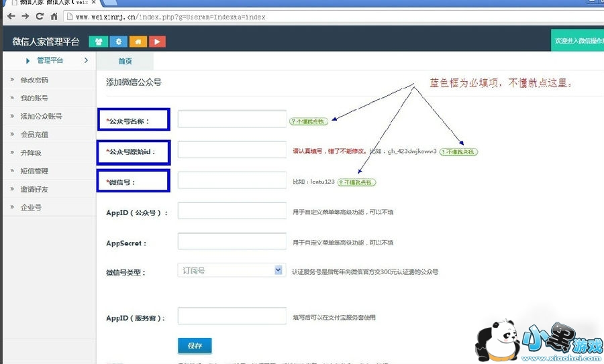The width and height of the screenshot is (604, 364).
Task: Open the browser home icon
Action: pyautogui.click(x=54, y=16)
